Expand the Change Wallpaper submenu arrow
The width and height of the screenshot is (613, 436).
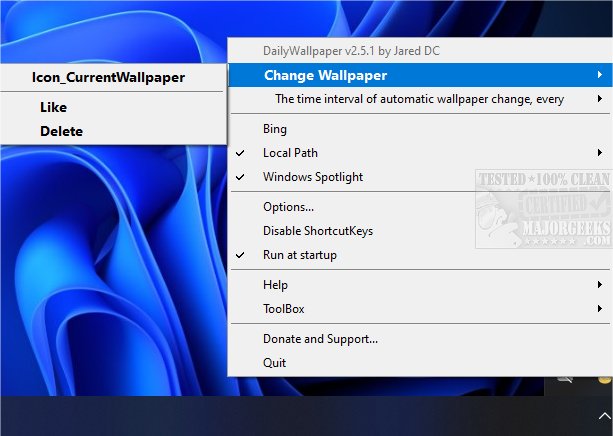click(599, 75)
